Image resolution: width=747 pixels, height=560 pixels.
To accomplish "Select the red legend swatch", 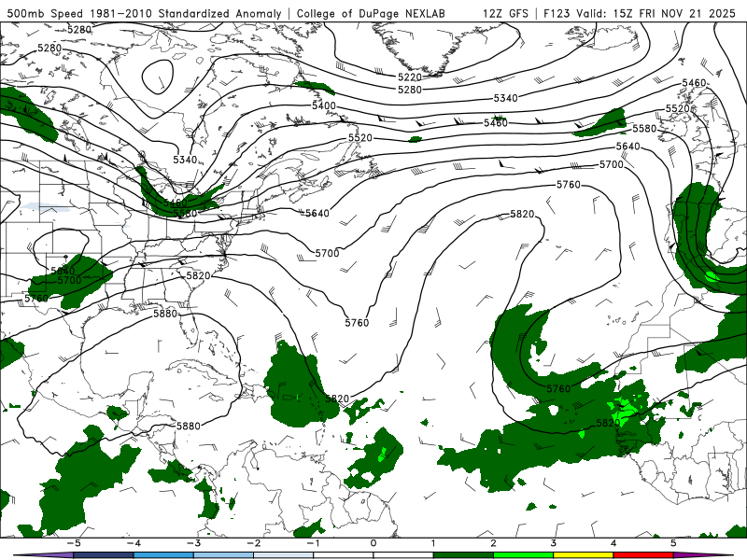I will (x=643, y=555).
